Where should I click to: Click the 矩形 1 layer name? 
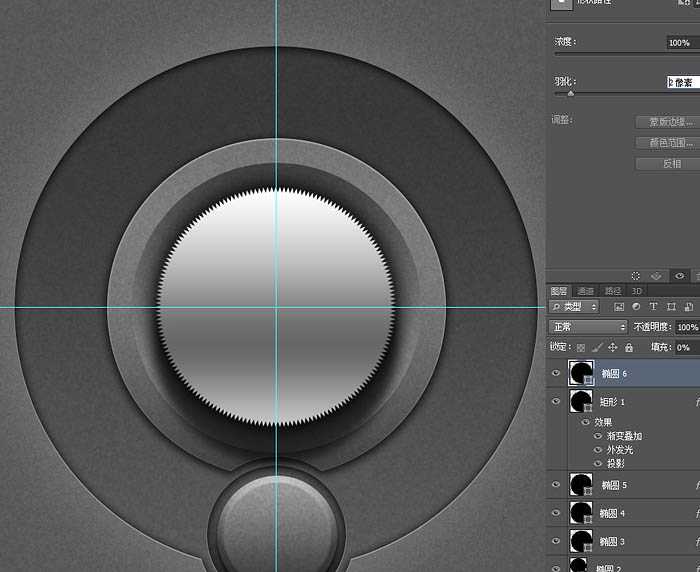pyautogui.click(x=612, y=402)
